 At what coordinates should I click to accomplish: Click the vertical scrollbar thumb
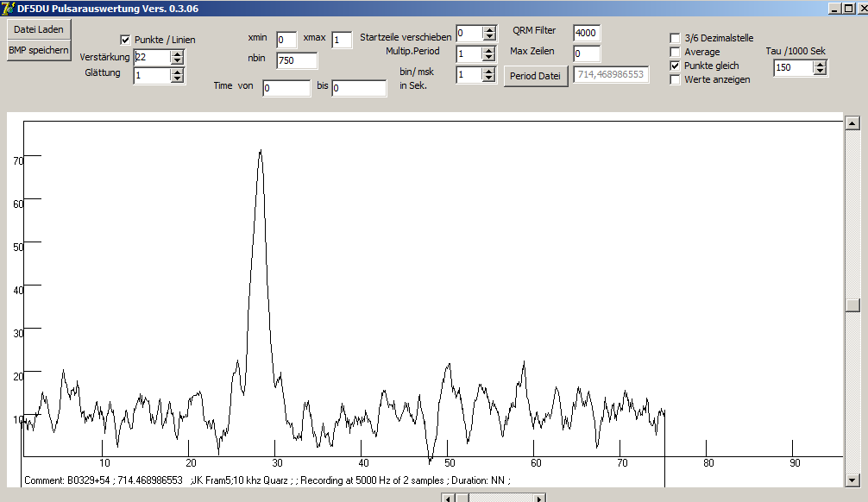[852, 305]
